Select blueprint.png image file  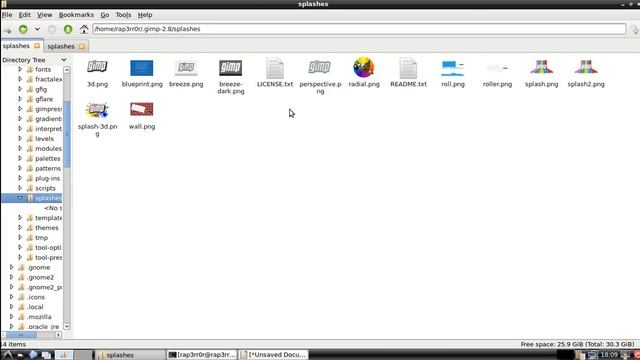coord(142,68)
